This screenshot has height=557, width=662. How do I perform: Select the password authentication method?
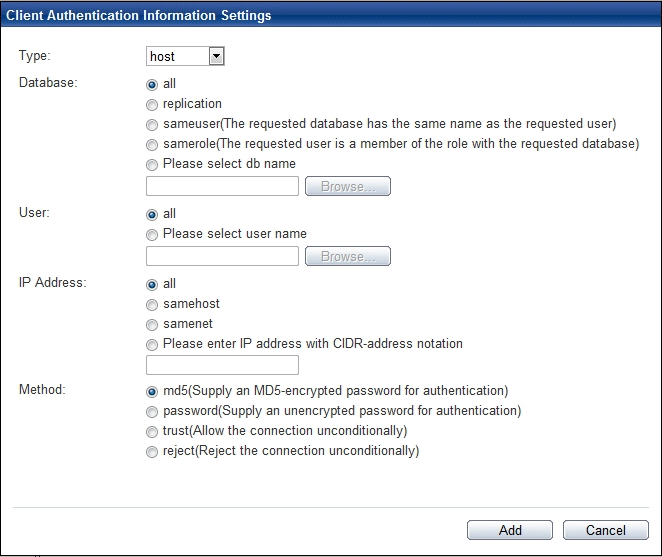152,412
